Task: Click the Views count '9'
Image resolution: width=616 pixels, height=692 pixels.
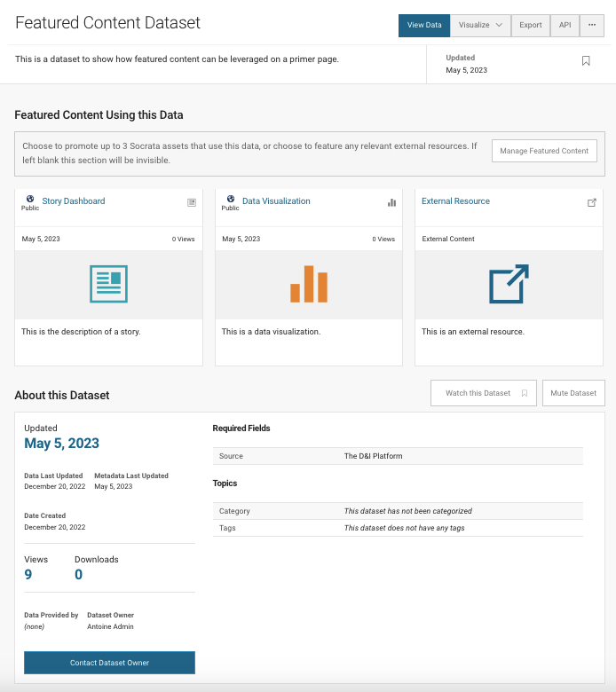Action: point(28,575)
